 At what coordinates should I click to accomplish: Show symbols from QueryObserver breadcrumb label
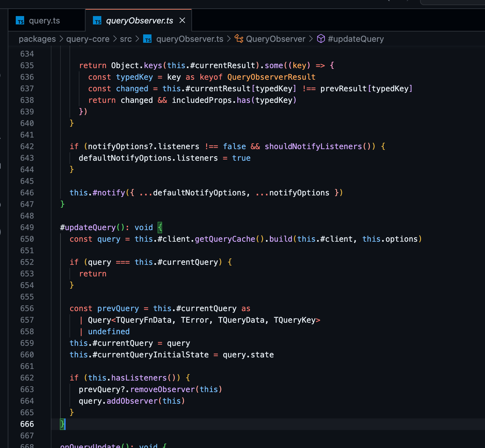pyautogui.click(x=275, y=39)
